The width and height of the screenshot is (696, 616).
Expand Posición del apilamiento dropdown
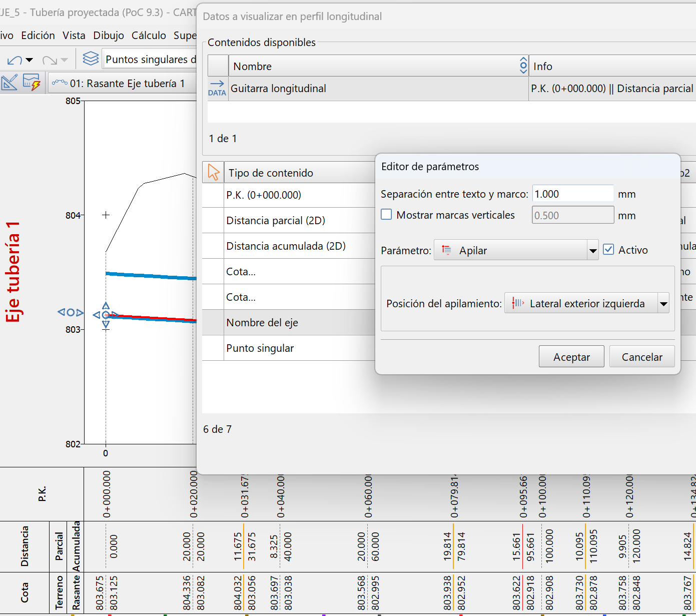tap(663, 303)
